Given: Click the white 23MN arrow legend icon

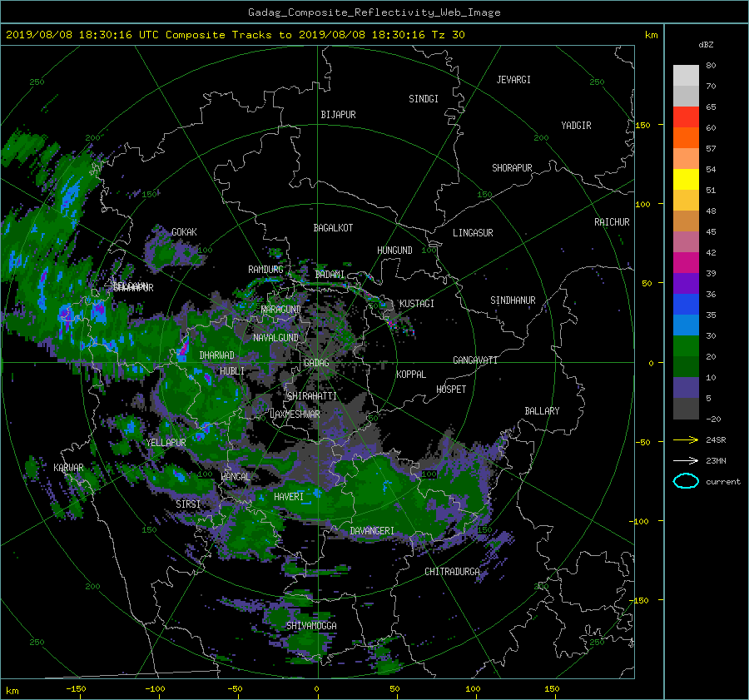Looking at the screenshot, I should tap(686, 460).
